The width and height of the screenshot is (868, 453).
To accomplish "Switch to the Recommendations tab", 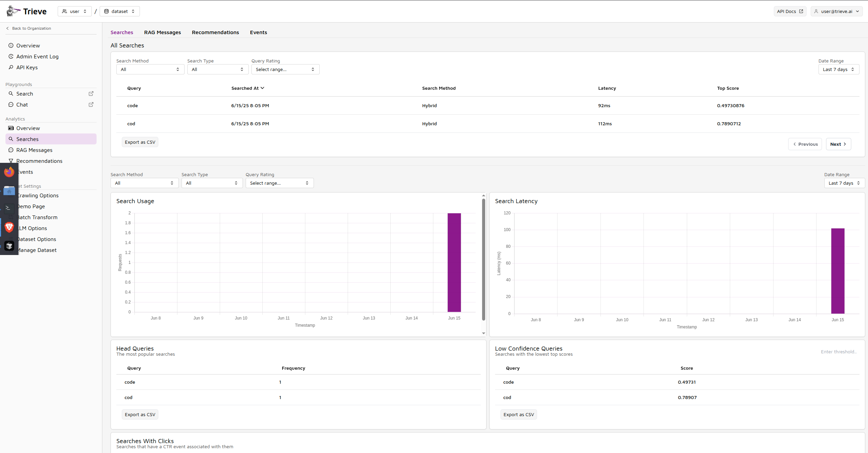I will 215,32.
